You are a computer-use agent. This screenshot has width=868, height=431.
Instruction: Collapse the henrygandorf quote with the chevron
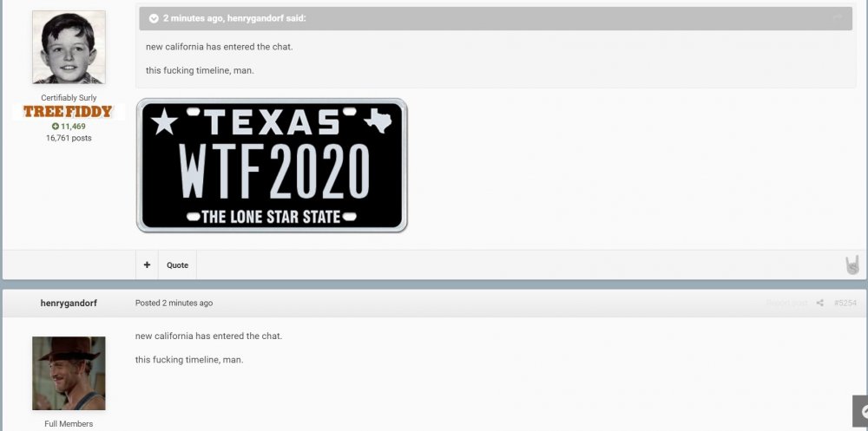(154, 18)
